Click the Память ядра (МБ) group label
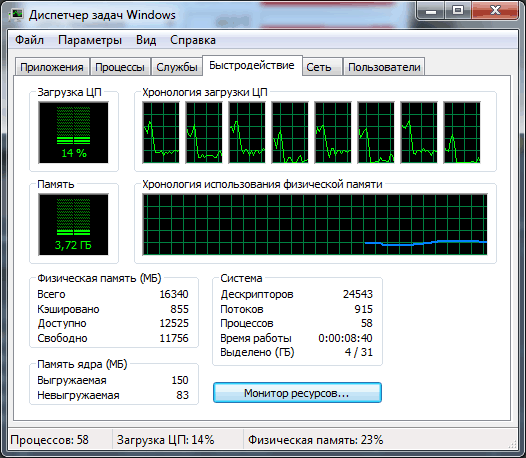526x458 pixels. pos(82,364)
